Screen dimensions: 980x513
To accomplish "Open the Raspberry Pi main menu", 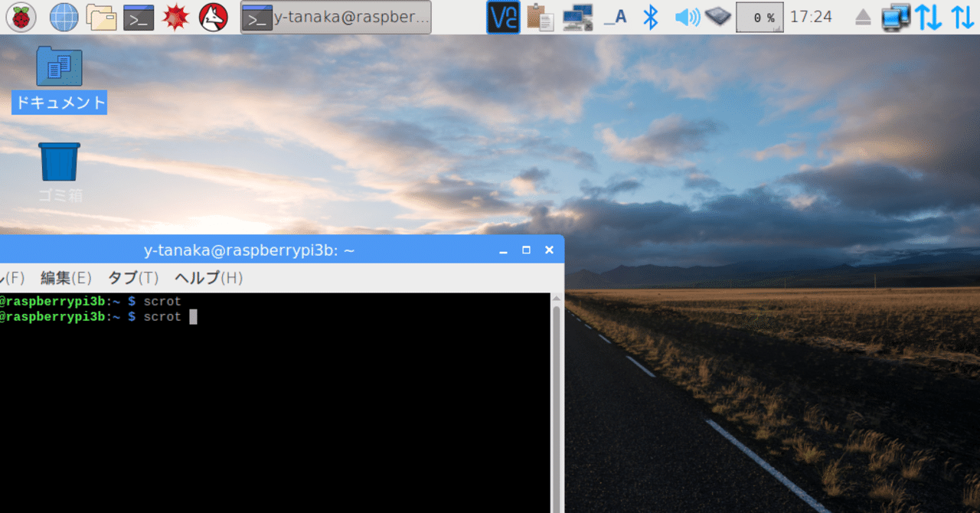I will tap(20, 17).
